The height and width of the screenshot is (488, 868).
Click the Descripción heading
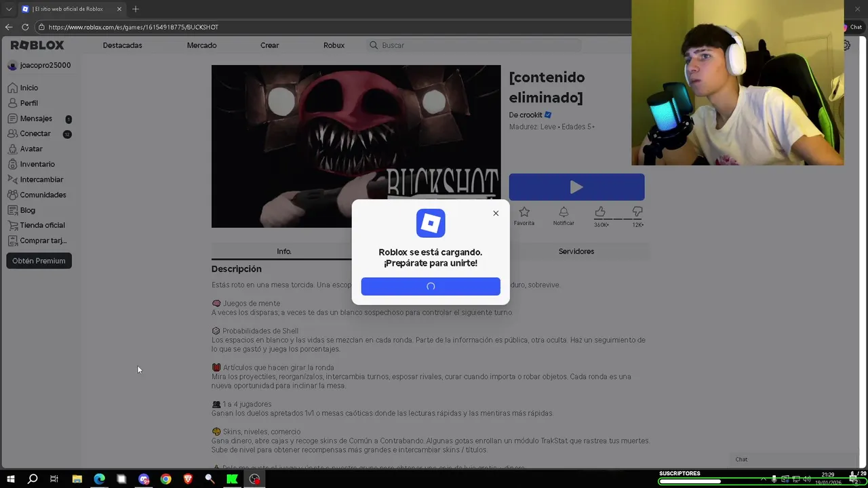236,269
